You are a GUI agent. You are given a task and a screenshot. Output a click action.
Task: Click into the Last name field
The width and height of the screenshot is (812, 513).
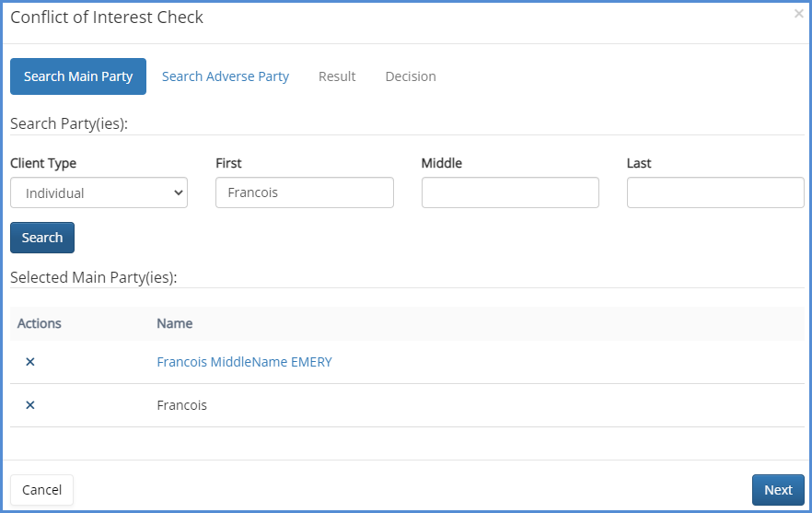(715, 192)
